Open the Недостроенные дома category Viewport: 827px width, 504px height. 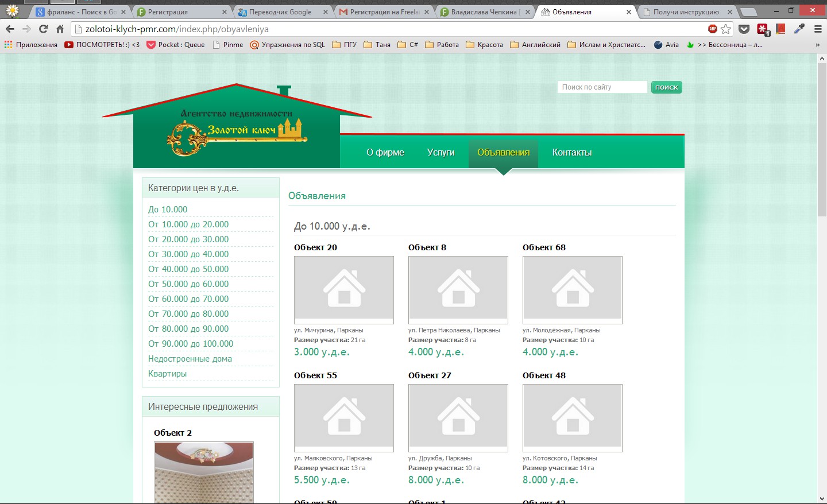pos(190,359)
